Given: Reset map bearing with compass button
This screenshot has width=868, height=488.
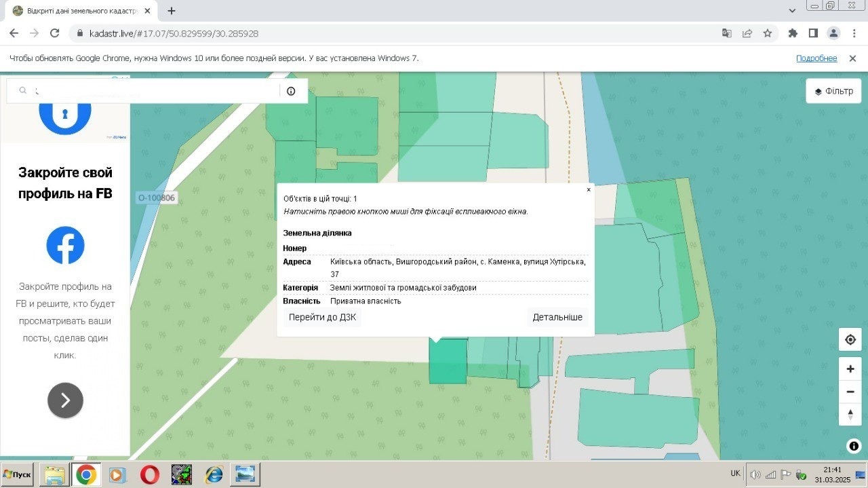Looking at the screenshot, I should coord(850,414).
